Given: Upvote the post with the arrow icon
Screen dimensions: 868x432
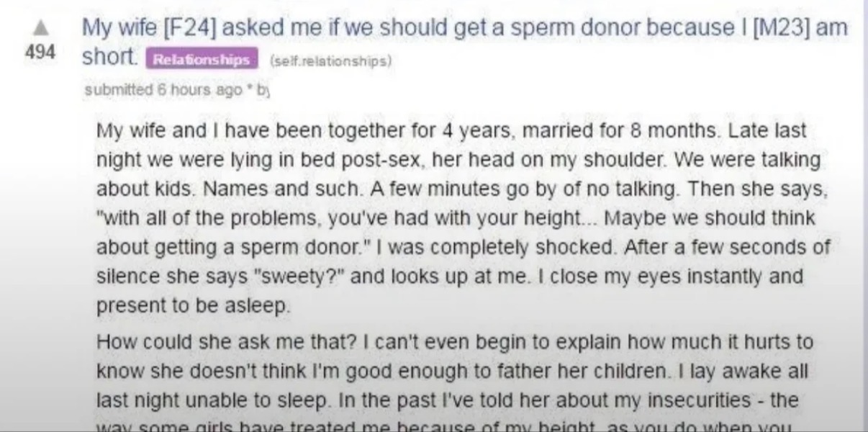Looking at the screenshot, I should (42, 28).
